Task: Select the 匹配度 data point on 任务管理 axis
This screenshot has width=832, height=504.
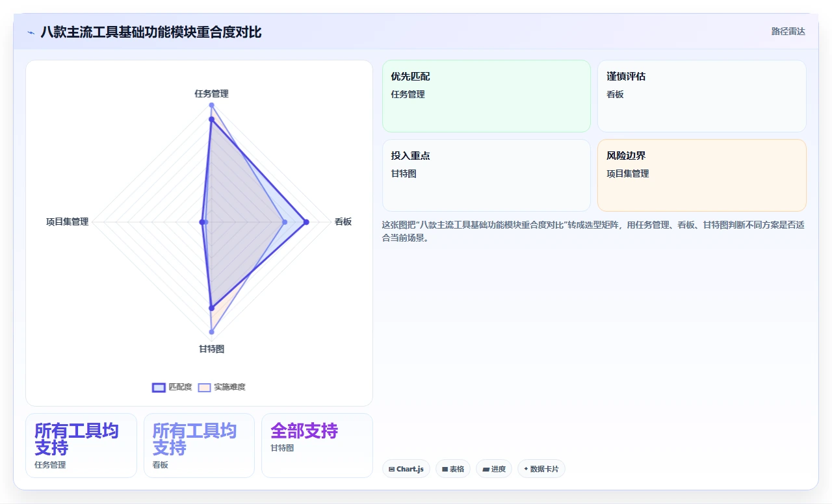Action: click(211, 120)
